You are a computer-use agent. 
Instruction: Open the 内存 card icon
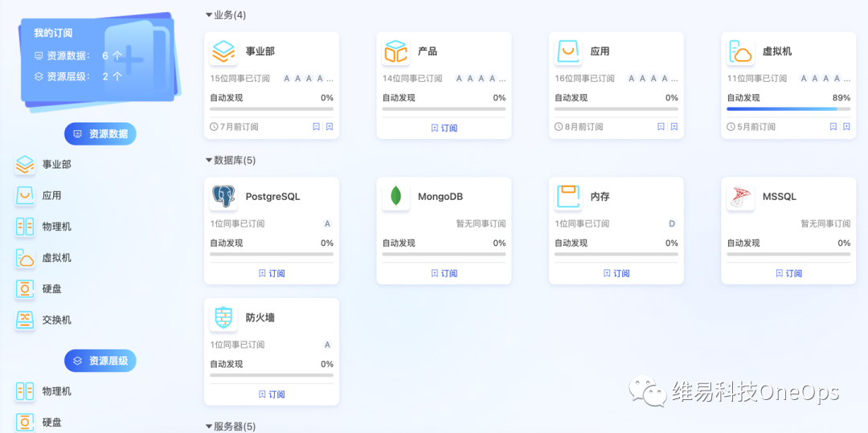pyautogui.click(x=568, y=197)
